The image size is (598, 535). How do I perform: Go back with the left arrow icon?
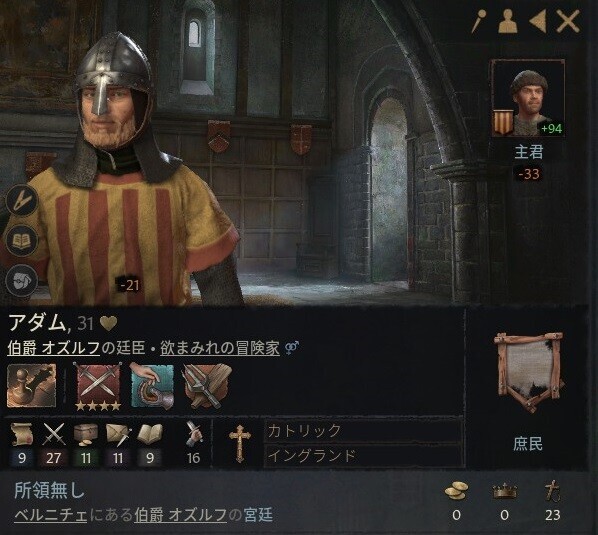click(x=538, y=21)
